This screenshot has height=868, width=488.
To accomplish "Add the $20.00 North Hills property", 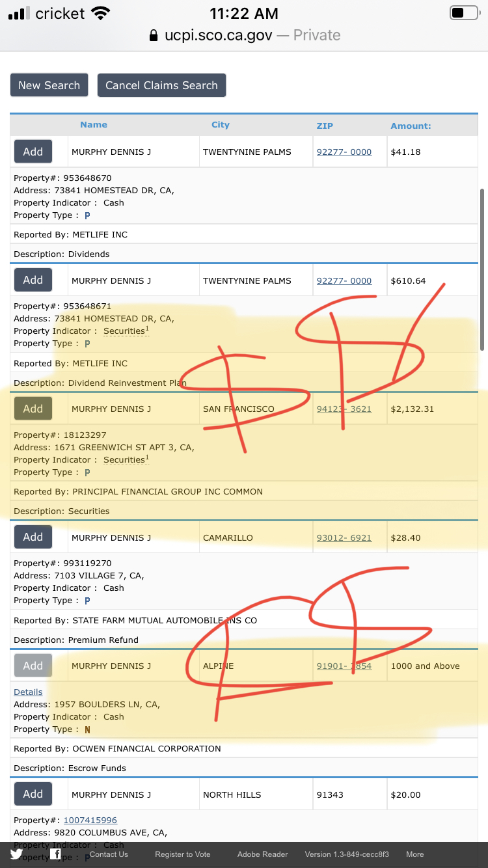I will coord(33,794).
